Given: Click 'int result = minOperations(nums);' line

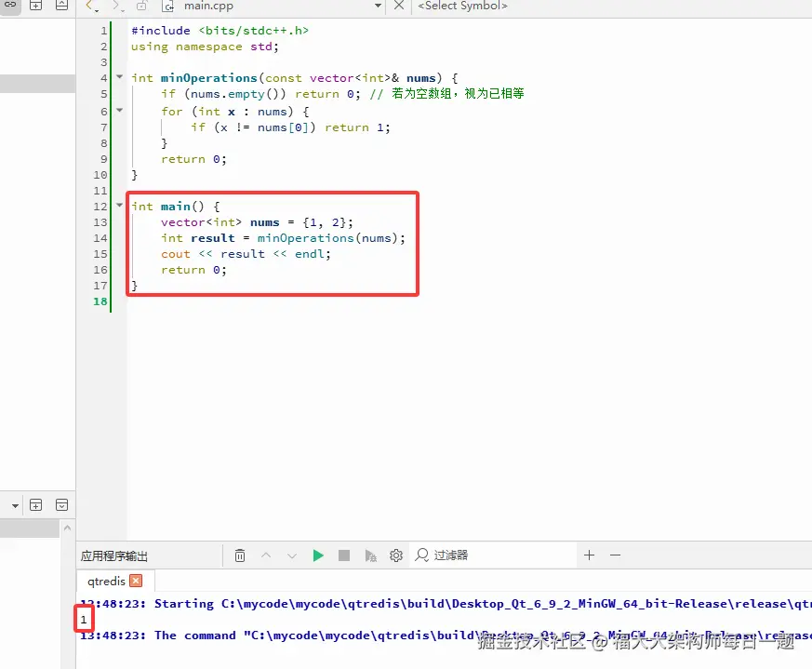Looking at the screenshot, I should point(283,238).
